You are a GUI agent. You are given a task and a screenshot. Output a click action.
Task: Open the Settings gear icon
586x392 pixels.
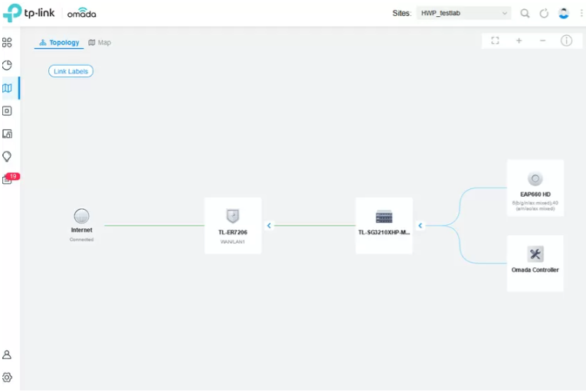(x=7, y=377)
